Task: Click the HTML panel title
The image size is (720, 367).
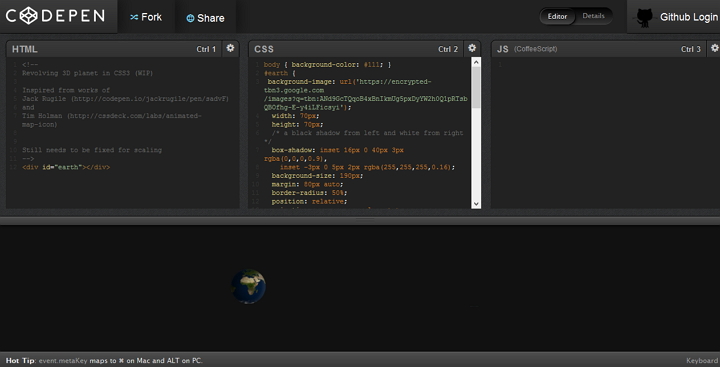Action: coord(24,49)
